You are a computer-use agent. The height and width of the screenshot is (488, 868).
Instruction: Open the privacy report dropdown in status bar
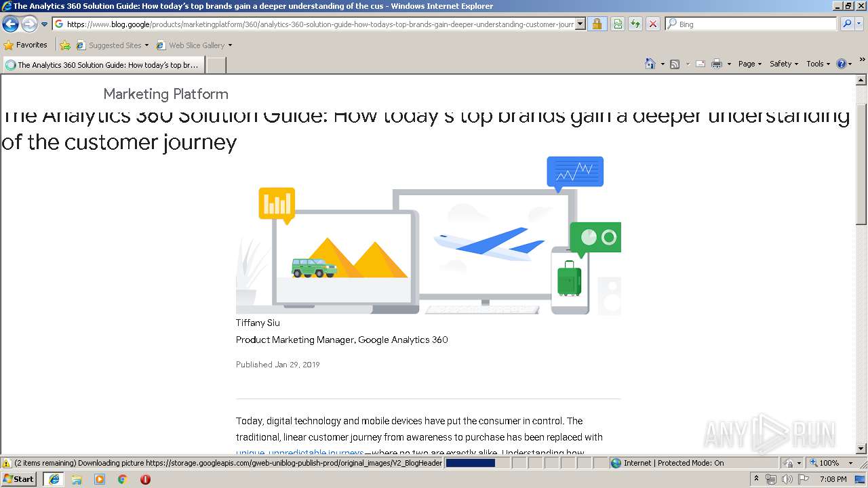point(792,463)
